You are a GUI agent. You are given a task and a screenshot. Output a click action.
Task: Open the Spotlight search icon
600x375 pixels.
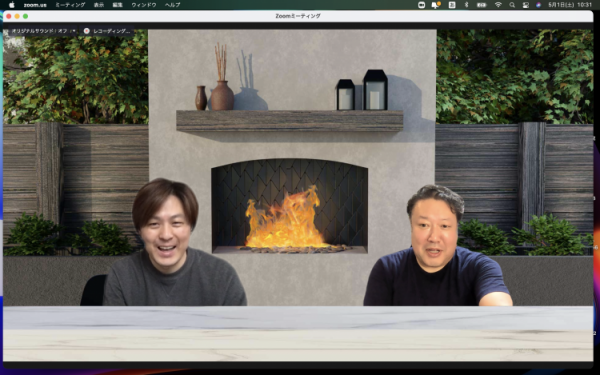pos(512,5)
